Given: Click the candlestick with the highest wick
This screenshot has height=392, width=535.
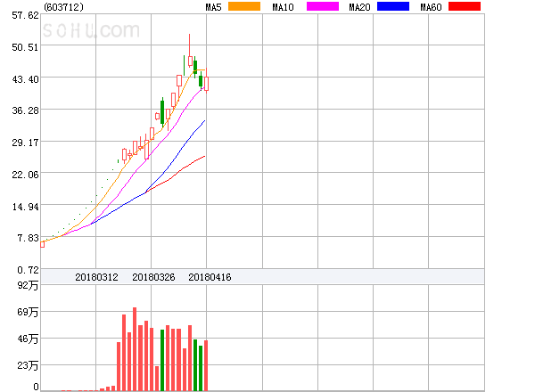Looking at the screenshot, I should point(190,51).
